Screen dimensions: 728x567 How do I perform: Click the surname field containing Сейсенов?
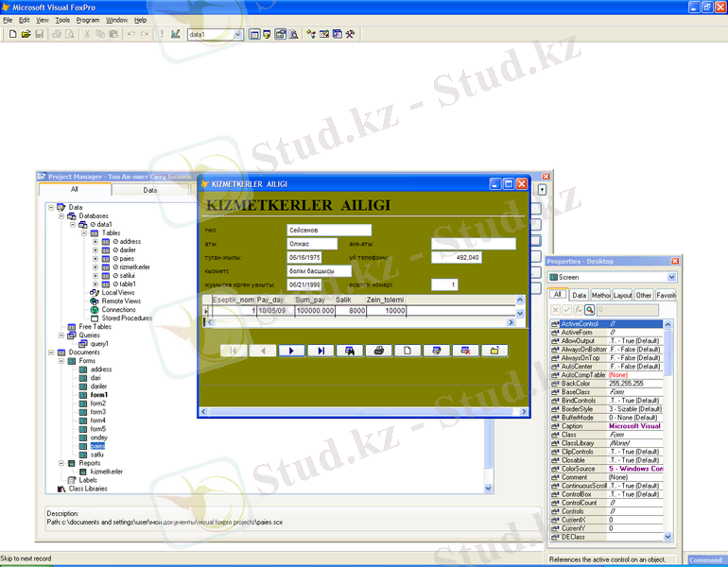tap(329, 230)
